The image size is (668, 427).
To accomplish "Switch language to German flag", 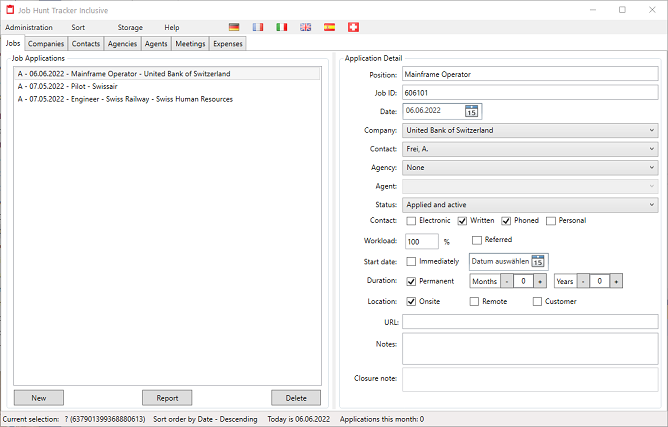I will pos(234,27).
